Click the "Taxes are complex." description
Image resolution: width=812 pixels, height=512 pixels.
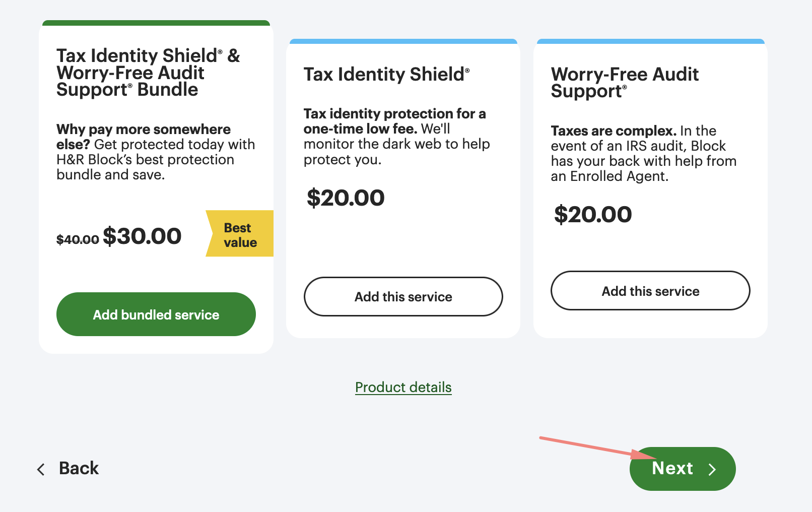(x=613, y=131)
